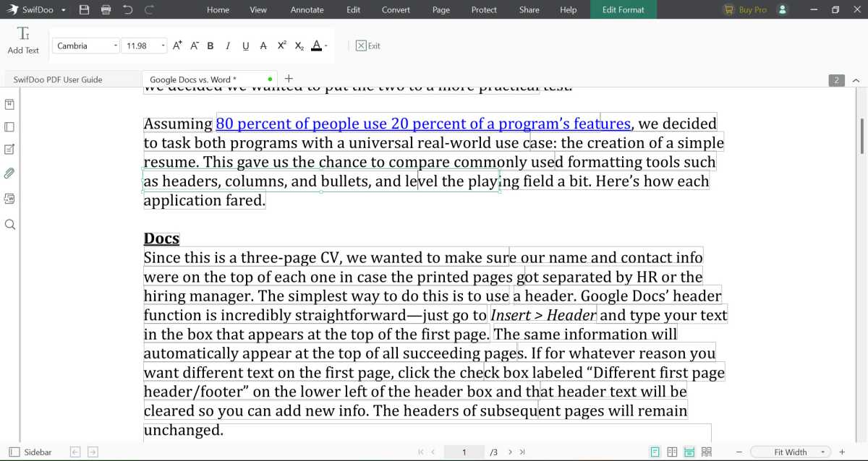Click the open documents count badge 2
The image size is (868, 461).
tap(836, 80)
